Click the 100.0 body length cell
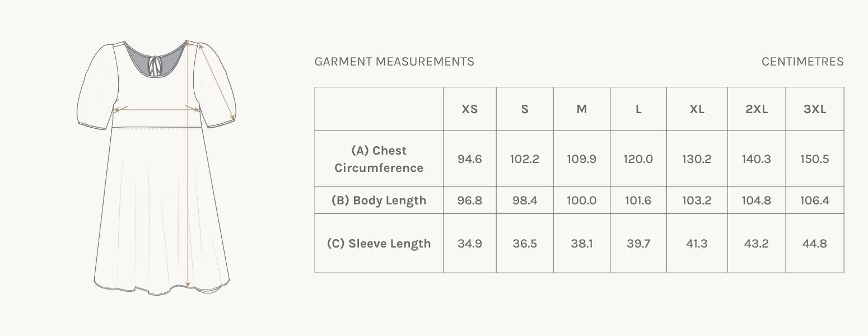 (x=581, y=200)
